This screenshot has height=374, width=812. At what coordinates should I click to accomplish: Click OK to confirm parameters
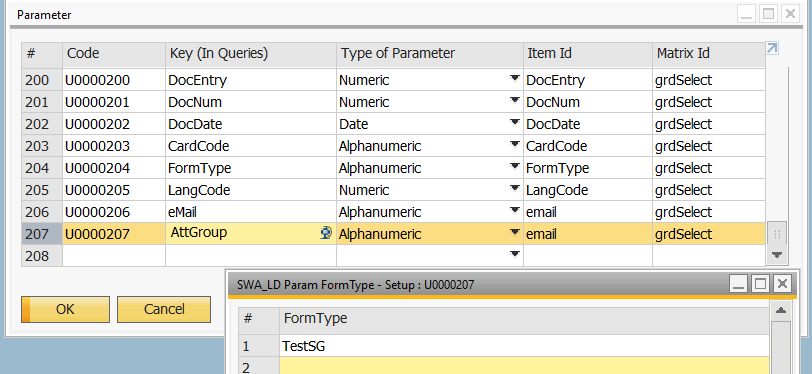[x=65, y=309]
